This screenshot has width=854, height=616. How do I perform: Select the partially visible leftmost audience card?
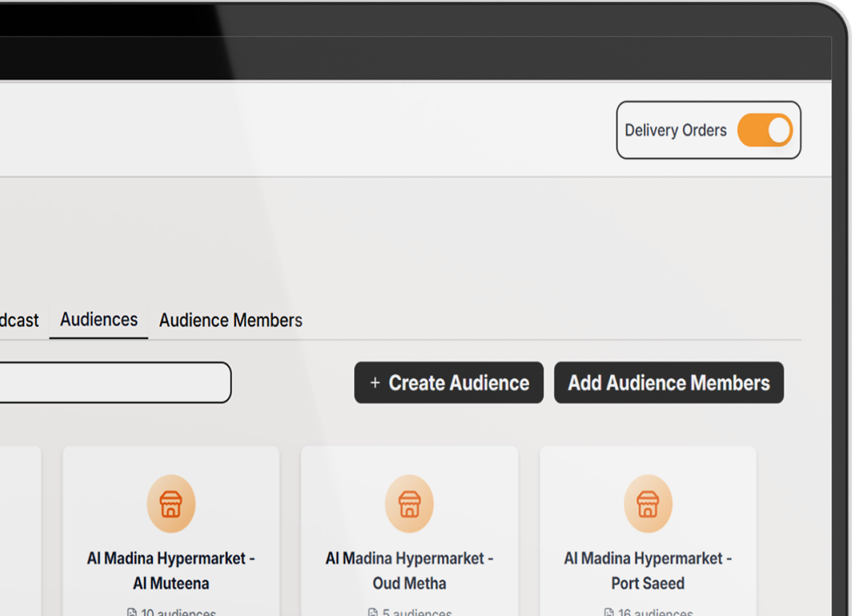(x=20, y=529)
